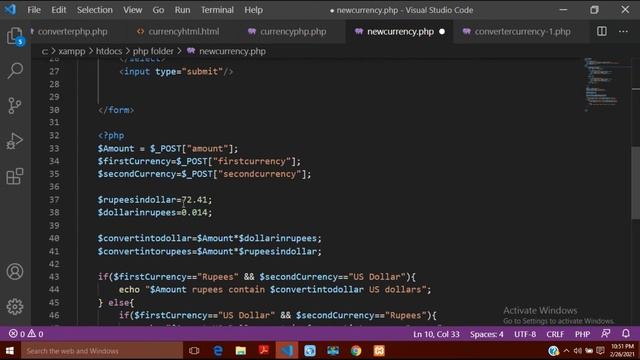The height and width of the screenshot is (360, 640).
Task: Click the echo statement on line 44
Action: (x=275, y=289)
